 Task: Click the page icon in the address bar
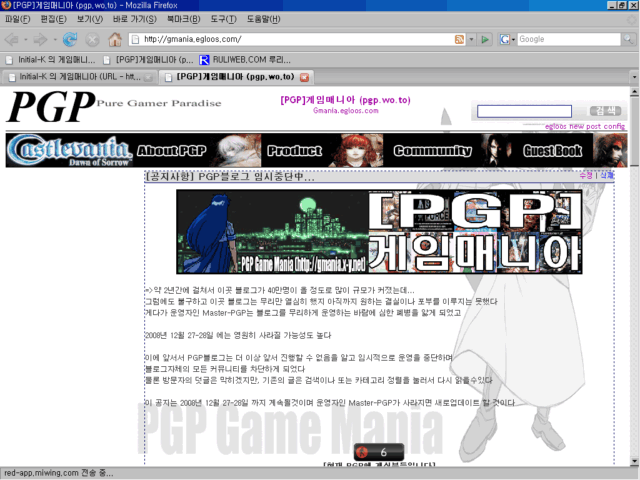135,39
